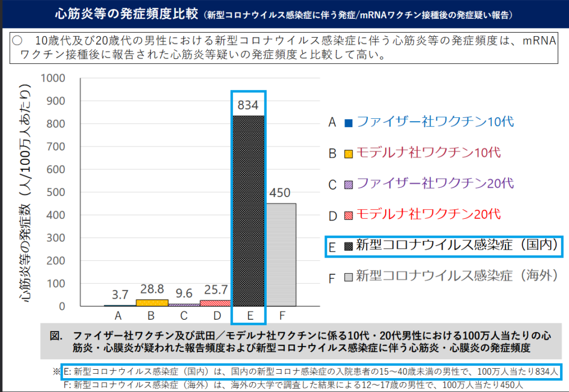Select the purple striped Pfizer 20代 legend marker
This screenshot has width=569, height=392.
(x=348, y=184)
